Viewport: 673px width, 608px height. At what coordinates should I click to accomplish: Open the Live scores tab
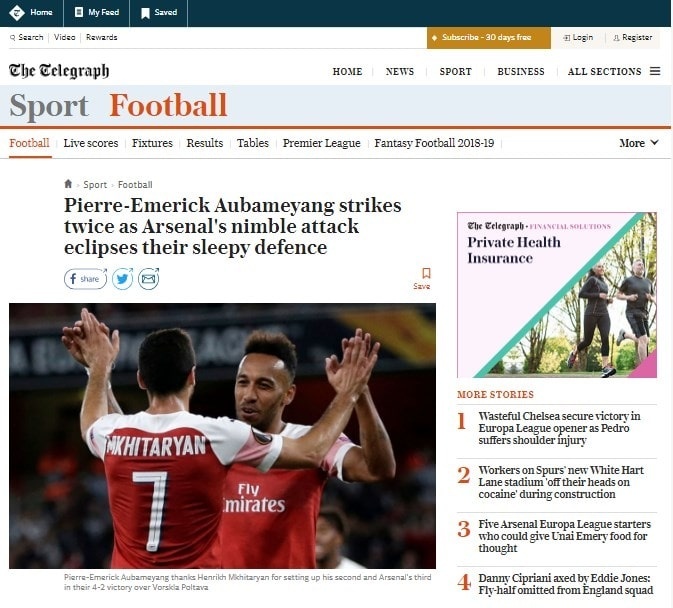[x=91, y=143]
